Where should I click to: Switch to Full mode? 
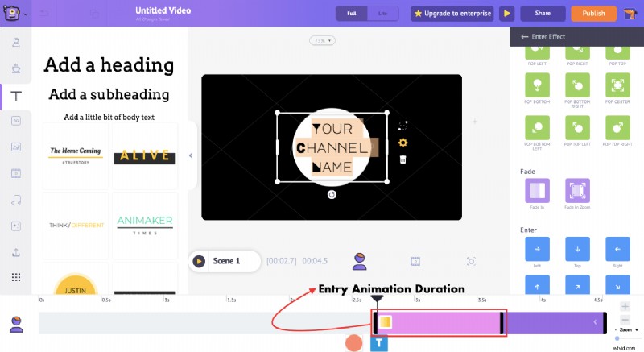[x=352, y=14]
